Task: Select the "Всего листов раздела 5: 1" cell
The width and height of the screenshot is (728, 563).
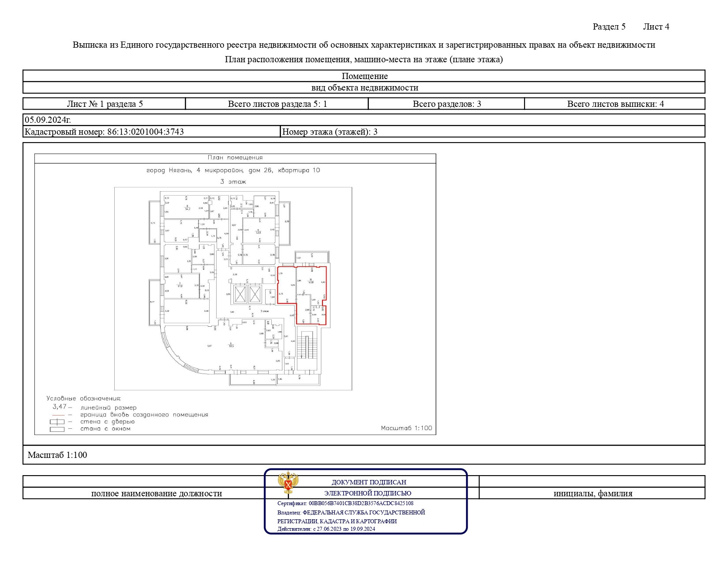Action: pos(277,104)
